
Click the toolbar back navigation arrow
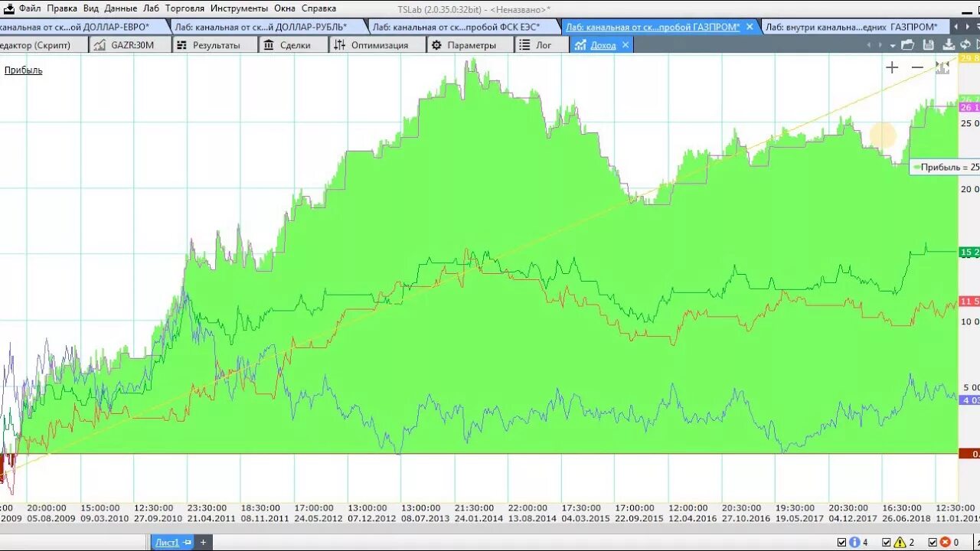coord(869,45)
